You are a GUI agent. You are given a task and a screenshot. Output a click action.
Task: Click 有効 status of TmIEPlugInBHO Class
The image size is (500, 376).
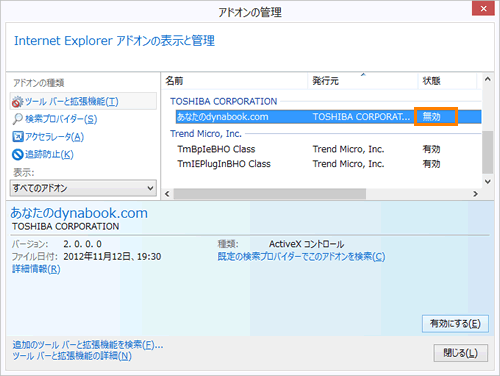pos(431,164)
